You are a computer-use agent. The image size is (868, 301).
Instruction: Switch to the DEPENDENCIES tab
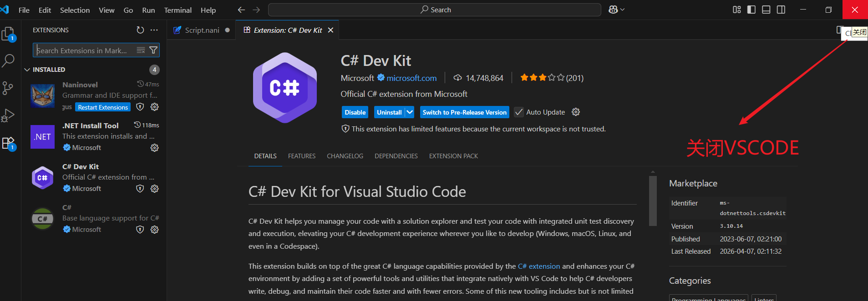click(x=396, y=156)
